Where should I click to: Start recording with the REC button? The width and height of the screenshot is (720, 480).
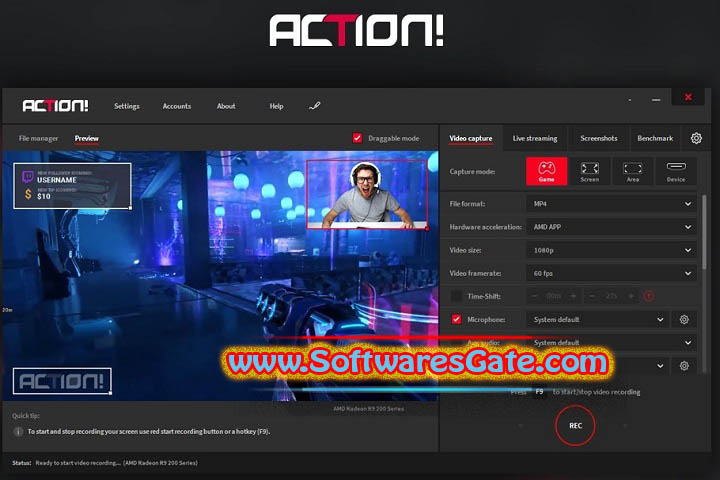(x=575, y=426)
